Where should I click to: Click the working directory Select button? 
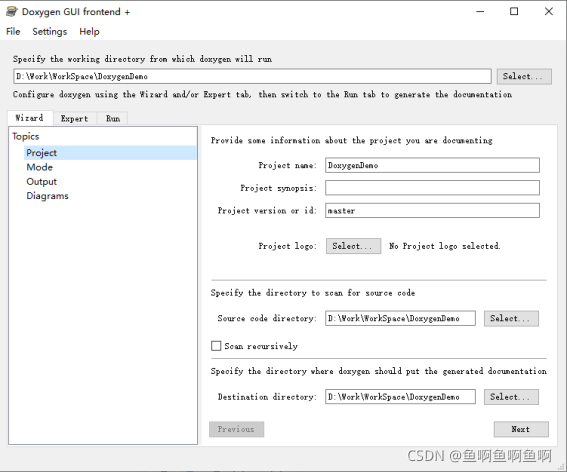click(524, 76)
